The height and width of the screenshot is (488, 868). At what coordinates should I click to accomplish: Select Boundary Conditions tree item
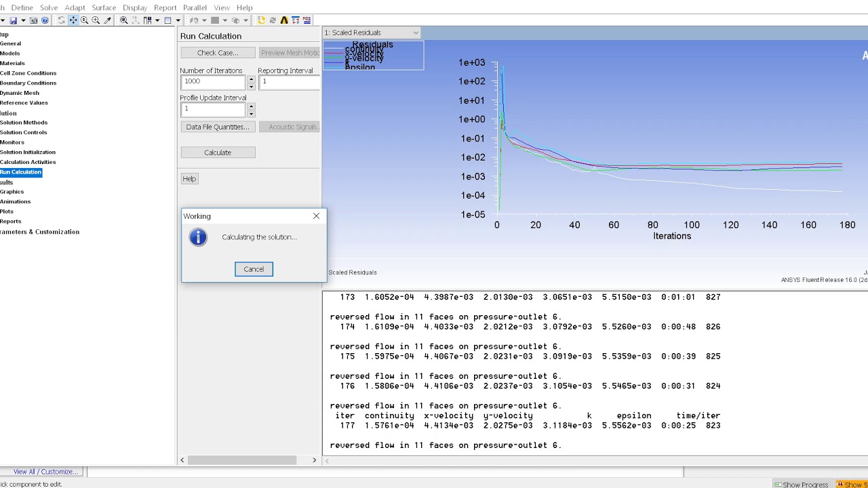(28, 83)
